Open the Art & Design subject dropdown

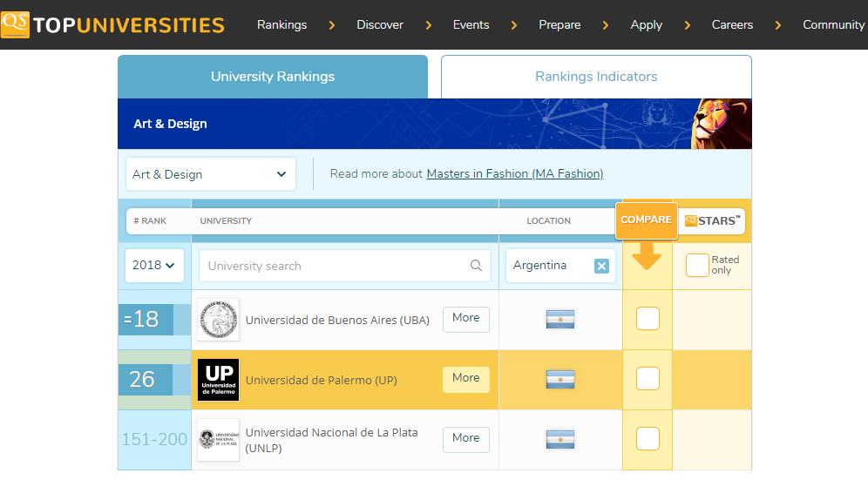210,174
